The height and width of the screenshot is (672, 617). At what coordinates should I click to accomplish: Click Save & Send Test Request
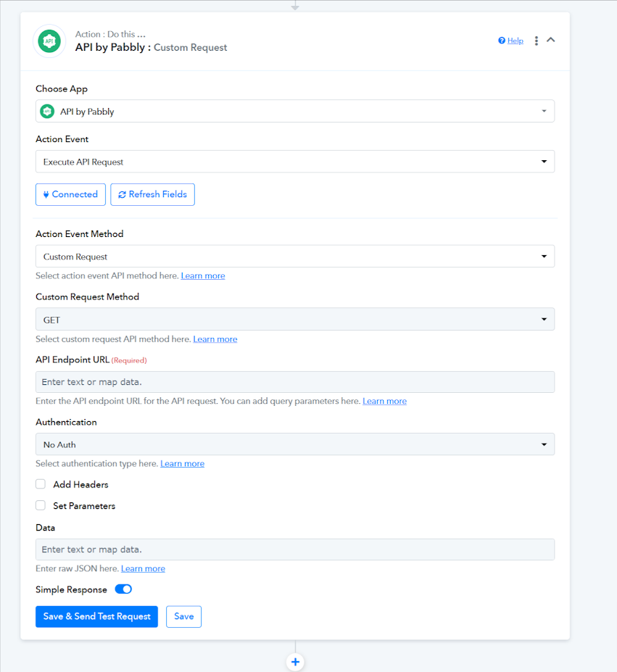click(97, 617)
